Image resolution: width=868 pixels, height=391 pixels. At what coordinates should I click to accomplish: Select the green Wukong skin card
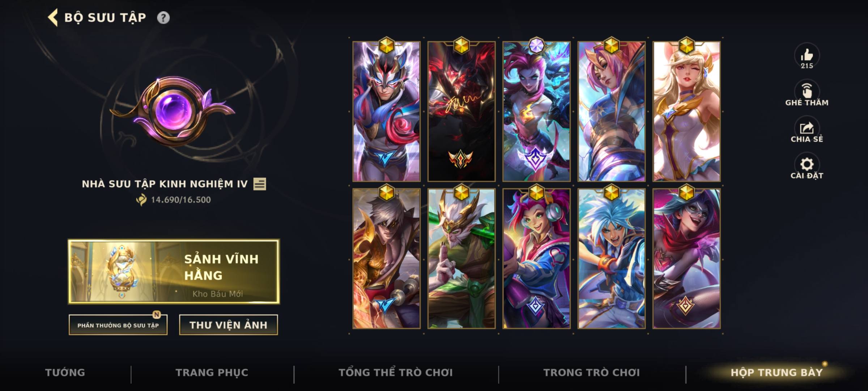click(x=461, y=258)
